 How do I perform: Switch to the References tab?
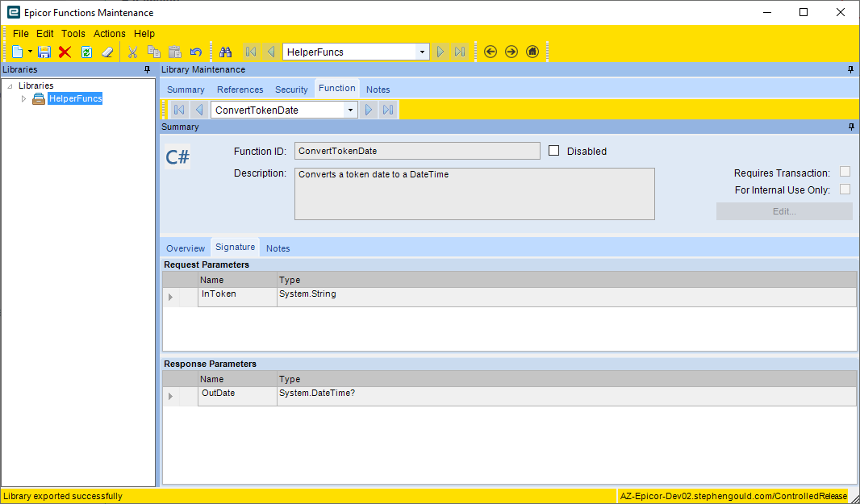tap(240, 90)
